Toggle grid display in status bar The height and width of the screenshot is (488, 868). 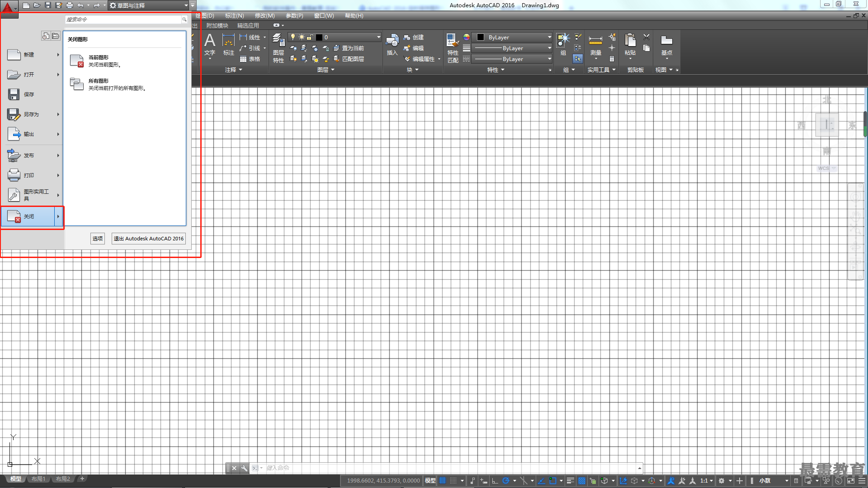click(x=443, y=481)
